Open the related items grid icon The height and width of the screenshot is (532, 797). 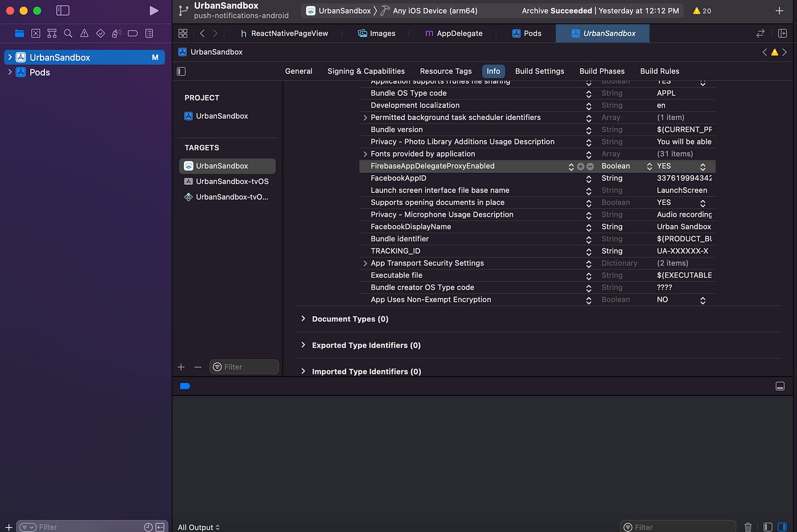pyautogui.click(x=183, y=34)
